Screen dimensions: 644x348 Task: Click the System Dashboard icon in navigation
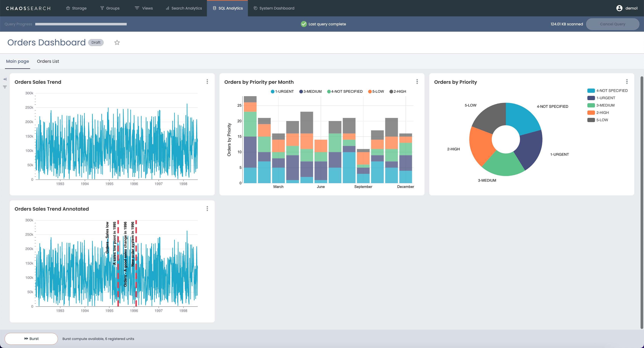255,8
